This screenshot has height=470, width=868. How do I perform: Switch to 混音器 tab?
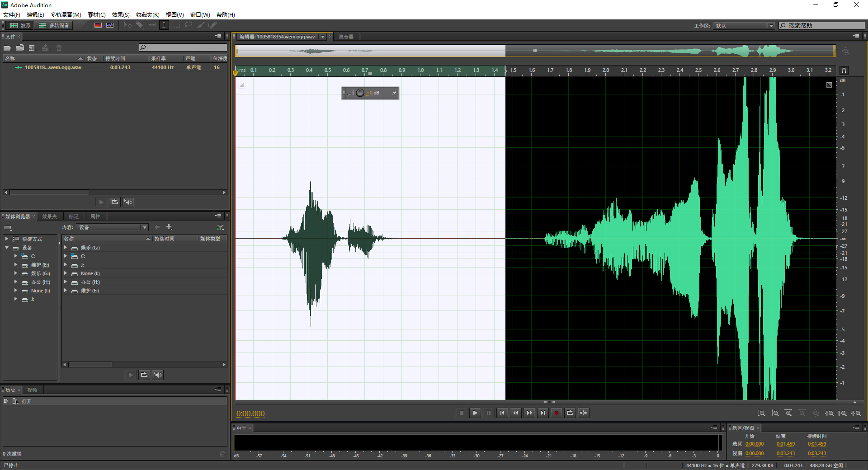pos(346,37)
